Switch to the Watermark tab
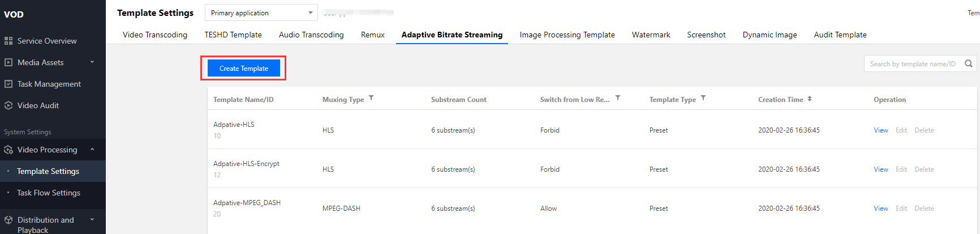 tap(651, 35)
